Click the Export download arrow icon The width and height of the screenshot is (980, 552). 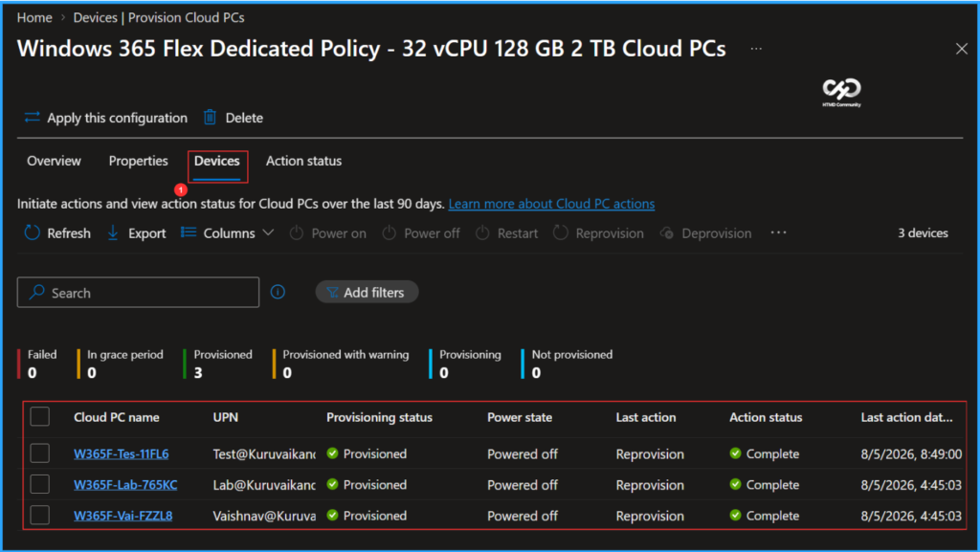[x=113, y=232]
